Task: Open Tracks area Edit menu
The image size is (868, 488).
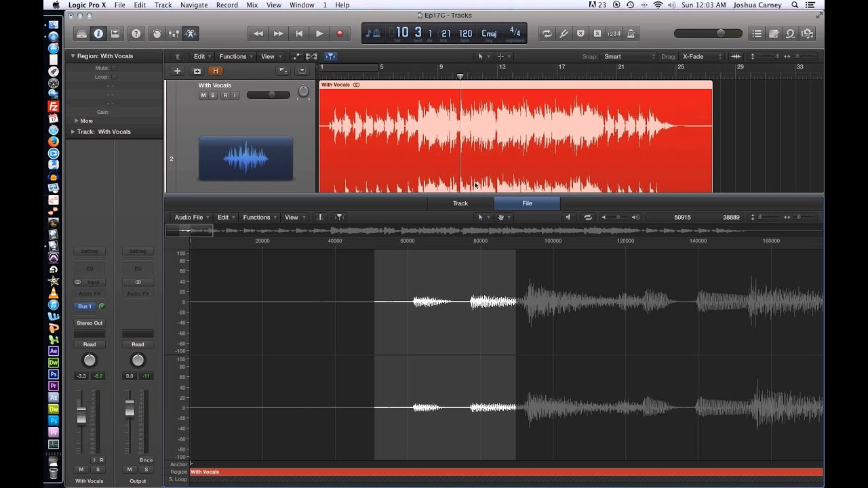Action: tap(202, 56)
